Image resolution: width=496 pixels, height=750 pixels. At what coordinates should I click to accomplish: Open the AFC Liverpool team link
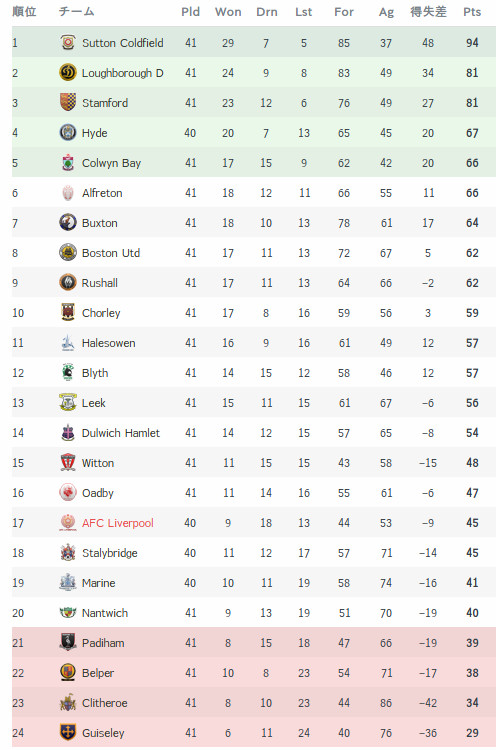point(118,523)
